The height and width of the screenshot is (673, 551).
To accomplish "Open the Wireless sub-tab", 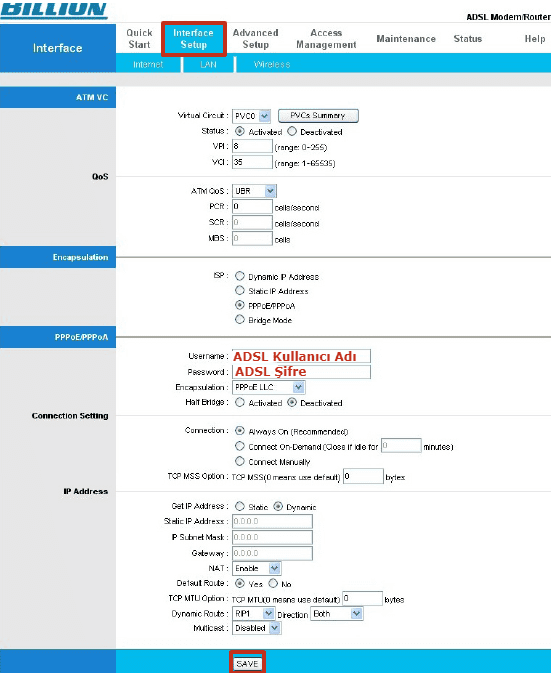I will (x=272, y=64).
